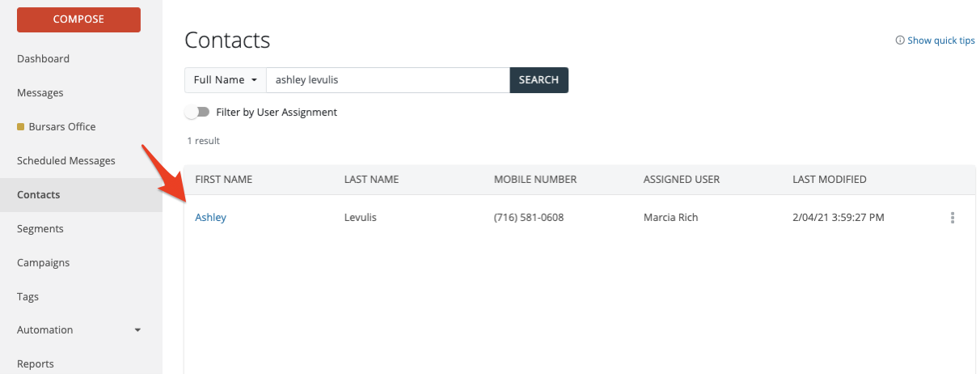Open Messages in the sidebar
Screen dimensions: 980x374
coord(40,93)
